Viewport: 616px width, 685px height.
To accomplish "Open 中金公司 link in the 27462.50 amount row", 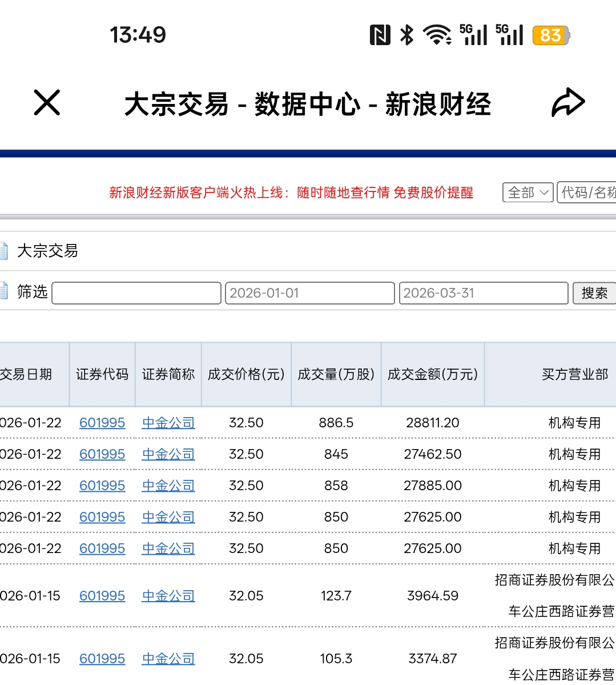I will (168, 454).
